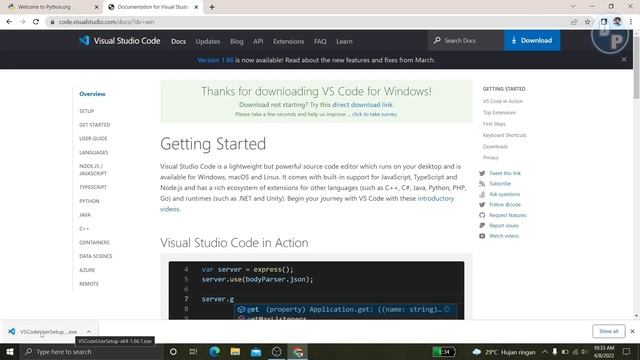Viewport: 640px width, 360px height.
Task: Click the weather widget on taskbar
Action: coord(505,352)
